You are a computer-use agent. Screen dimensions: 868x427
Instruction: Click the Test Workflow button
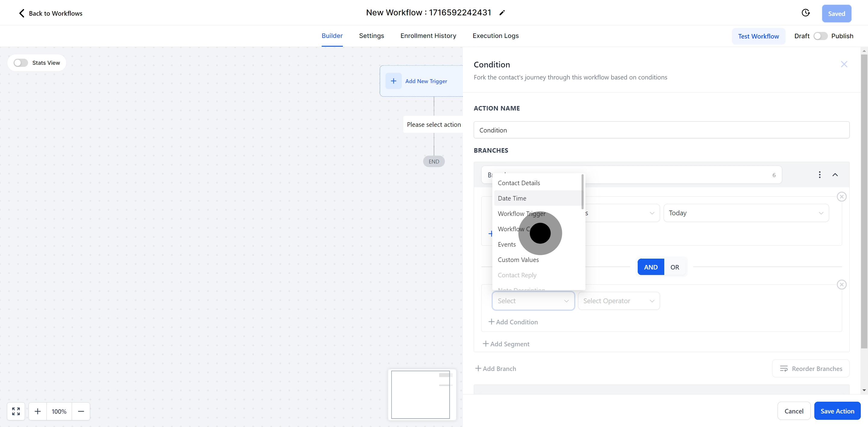[x=758, y=36]
